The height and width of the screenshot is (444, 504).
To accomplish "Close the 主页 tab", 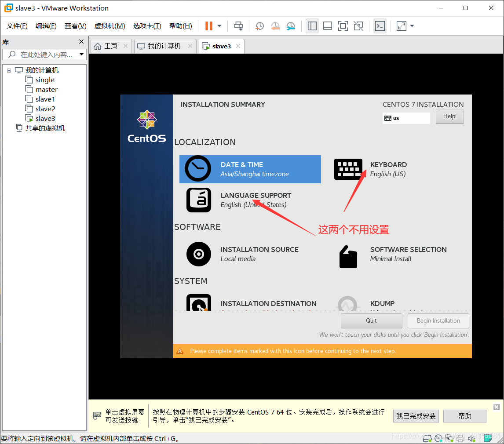I will click(x=126, y=46).
